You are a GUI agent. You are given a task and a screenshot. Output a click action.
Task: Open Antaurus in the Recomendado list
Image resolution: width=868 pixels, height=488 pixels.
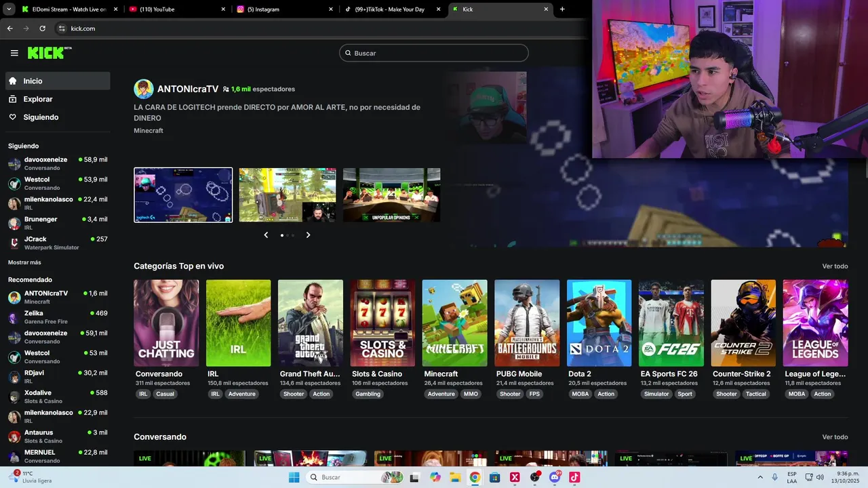pos(58,436)
